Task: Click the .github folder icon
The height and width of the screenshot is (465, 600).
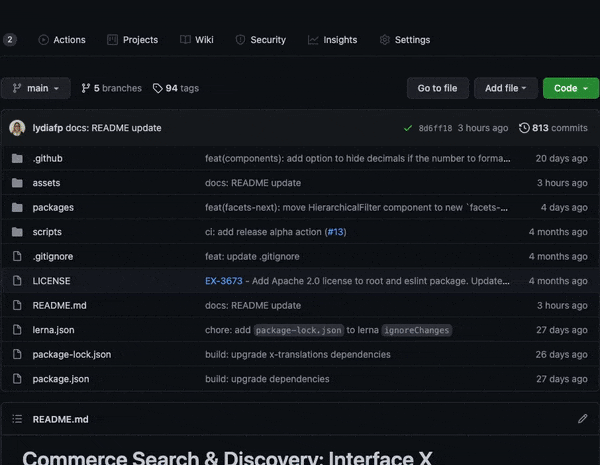Action: (x=17, y=158)
